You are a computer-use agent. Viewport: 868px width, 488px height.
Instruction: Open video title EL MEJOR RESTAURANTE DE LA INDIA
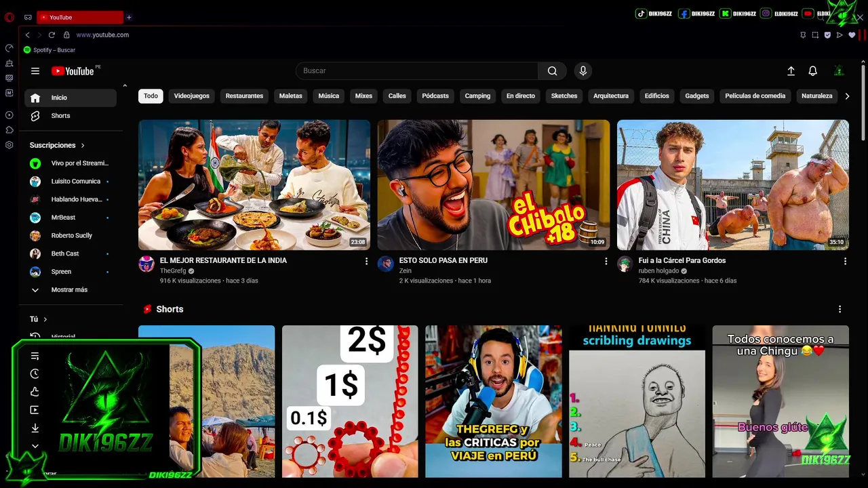click(223, 260)
